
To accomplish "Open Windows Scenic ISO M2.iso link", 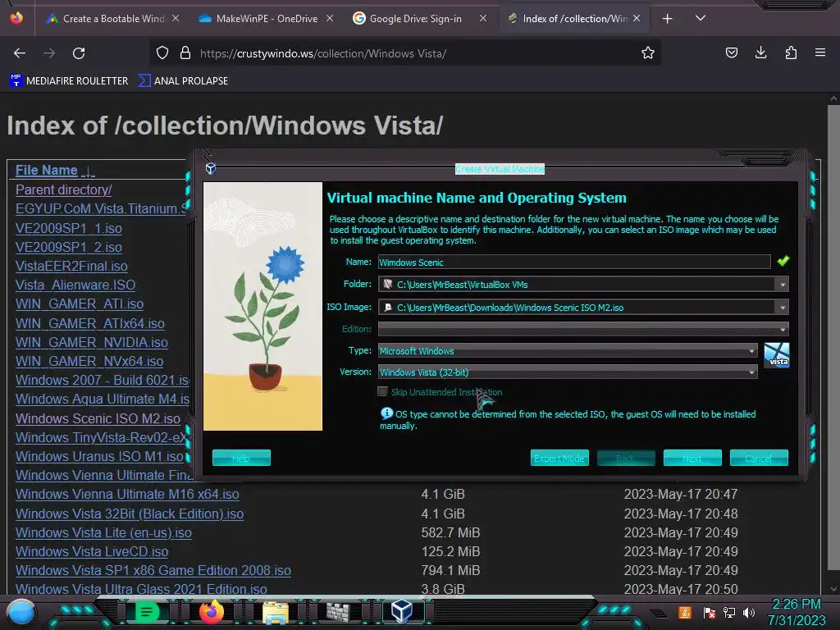I will coord(98,418).
